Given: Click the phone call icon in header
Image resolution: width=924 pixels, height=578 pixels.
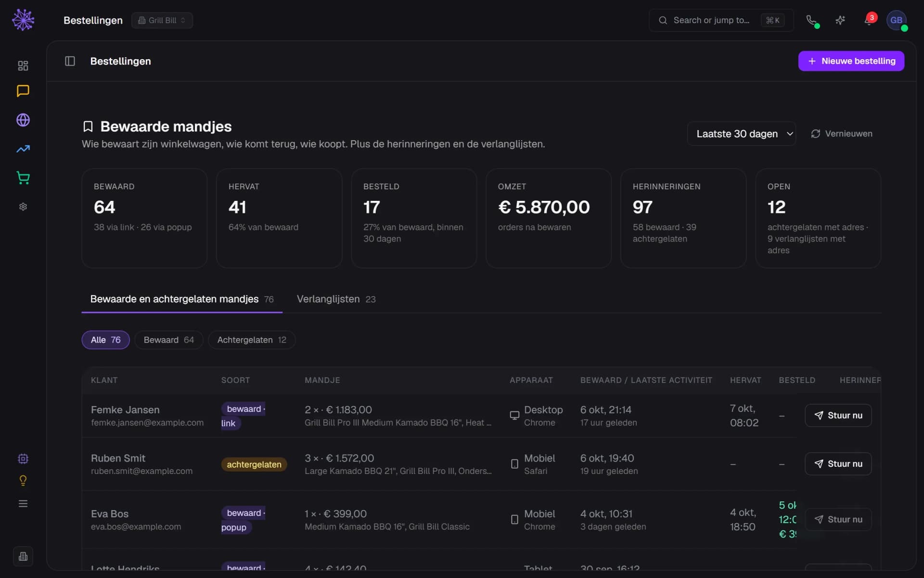Looking at the screenshot, I should coord(812,20).
